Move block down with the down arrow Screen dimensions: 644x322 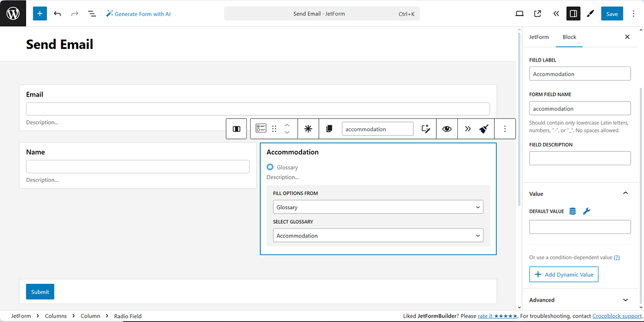pyautogui.click(x=287, y=133)
